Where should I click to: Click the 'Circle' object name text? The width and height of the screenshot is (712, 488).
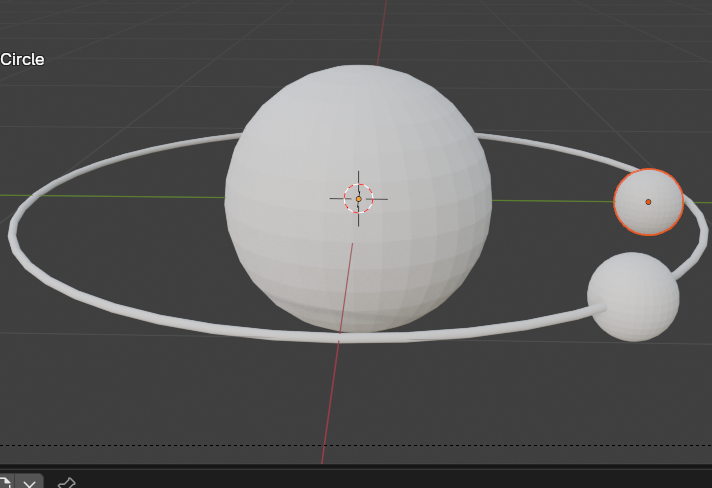pyautogui.click(x=22, y=59)
